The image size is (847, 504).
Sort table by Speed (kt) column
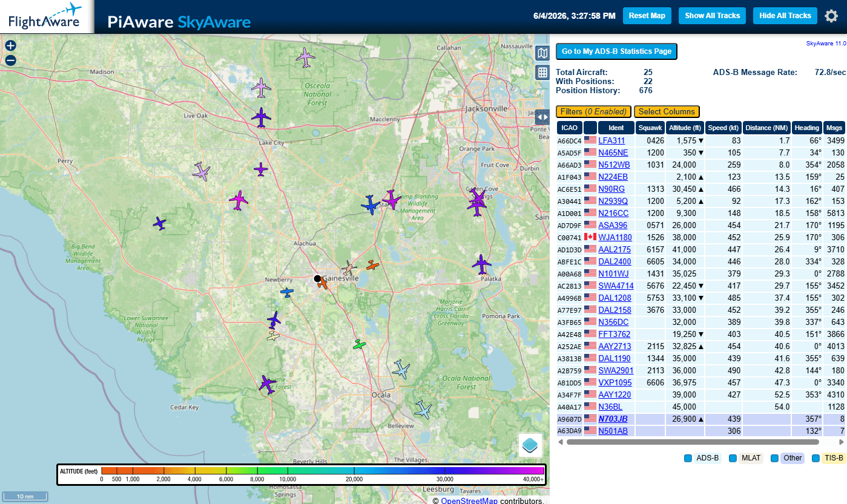coord(724,128)
